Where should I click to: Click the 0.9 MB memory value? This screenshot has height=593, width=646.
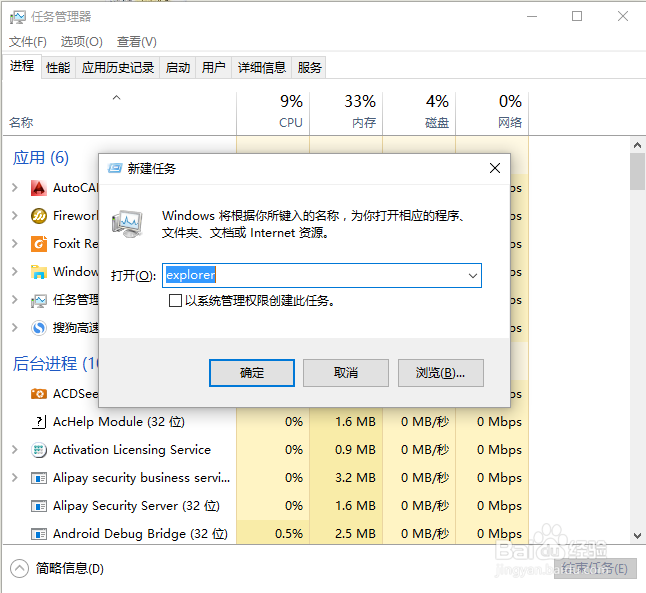(x=355, y=450)
